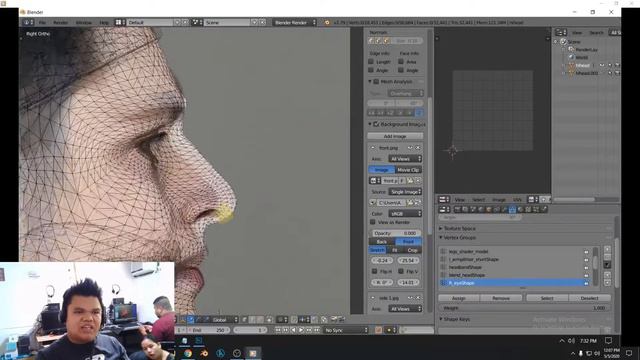
Task: Open the Scene properties tab
Action: 473,209
